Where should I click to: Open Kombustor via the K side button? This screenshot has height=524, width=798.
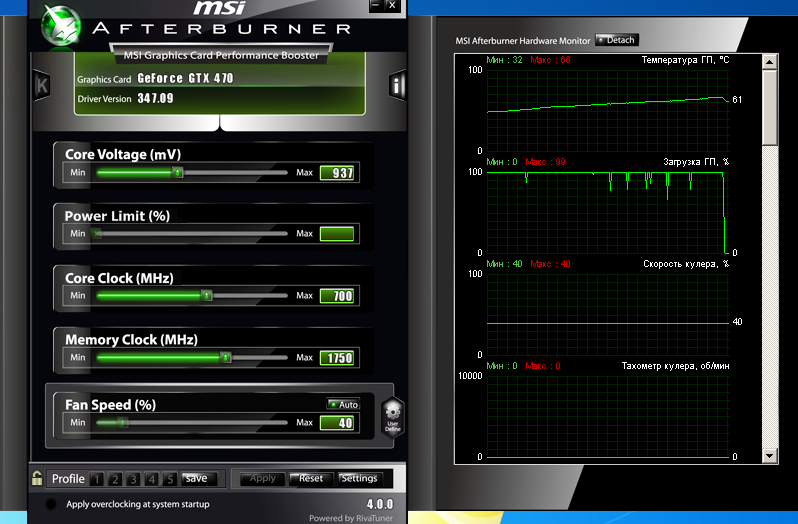(42, 85)
